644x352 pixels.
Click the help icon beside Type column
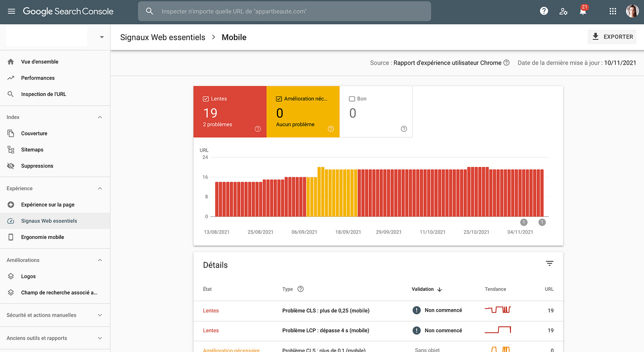tap(301, 289)
